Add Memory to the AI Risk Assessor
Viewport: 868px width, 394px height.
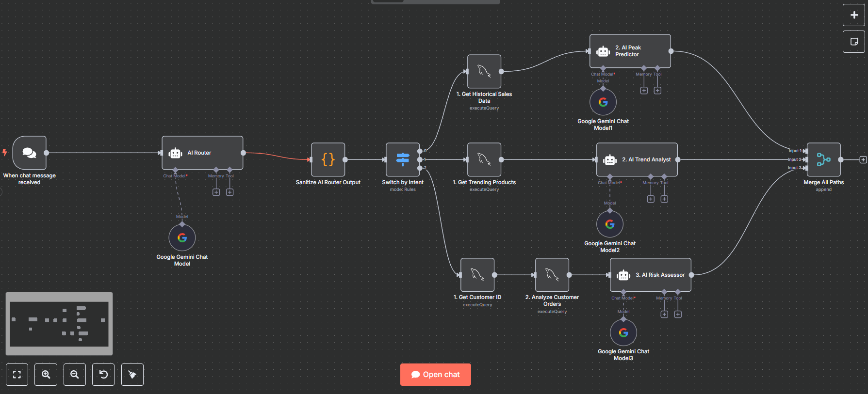[x=664, y=315]
